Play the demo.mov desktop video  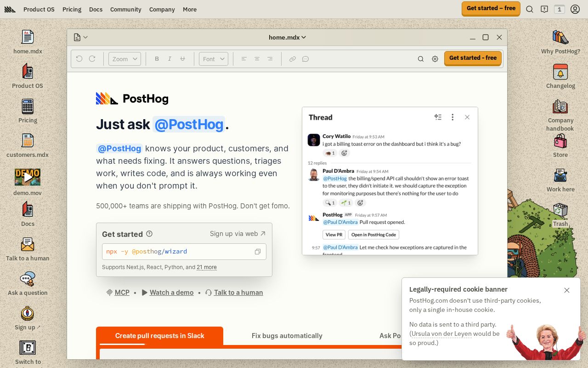click(x=28, y=177)
